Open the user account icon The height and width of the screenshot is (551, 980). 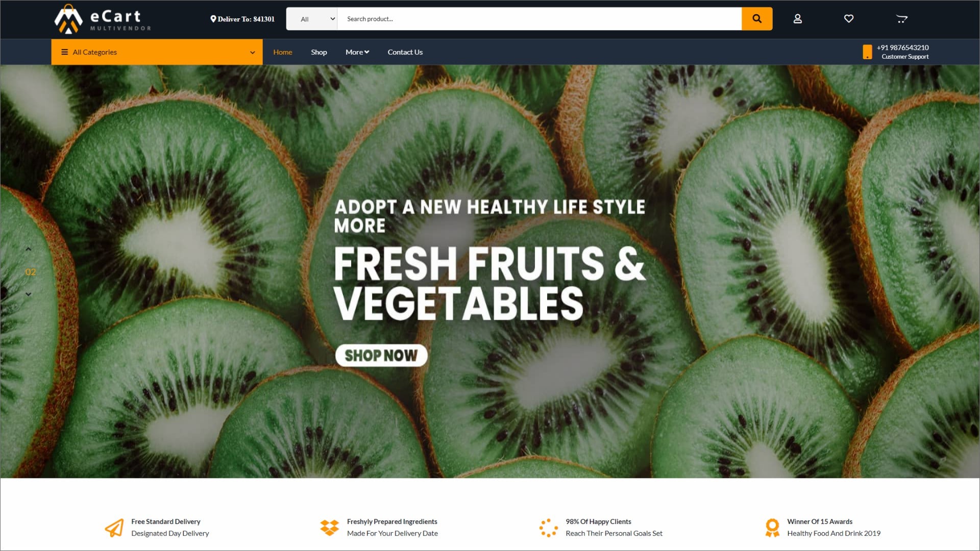click(797, 19)
